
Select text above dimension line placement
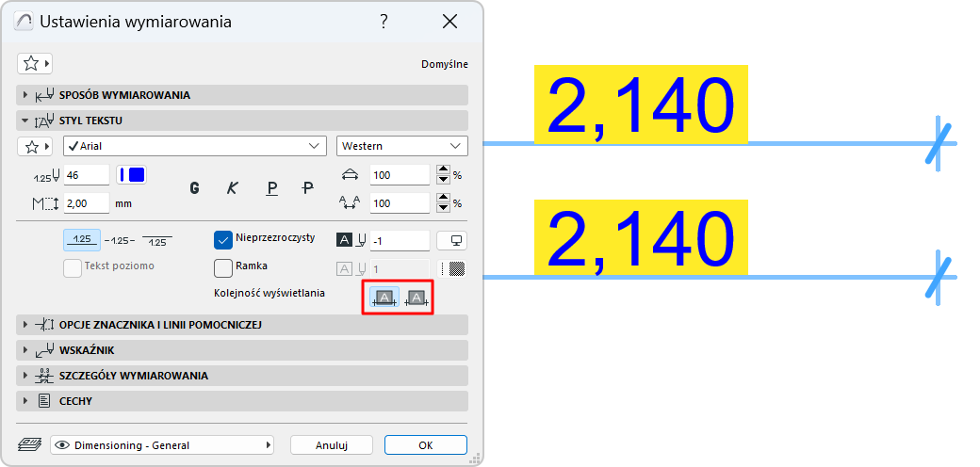(x=81, y=240)
